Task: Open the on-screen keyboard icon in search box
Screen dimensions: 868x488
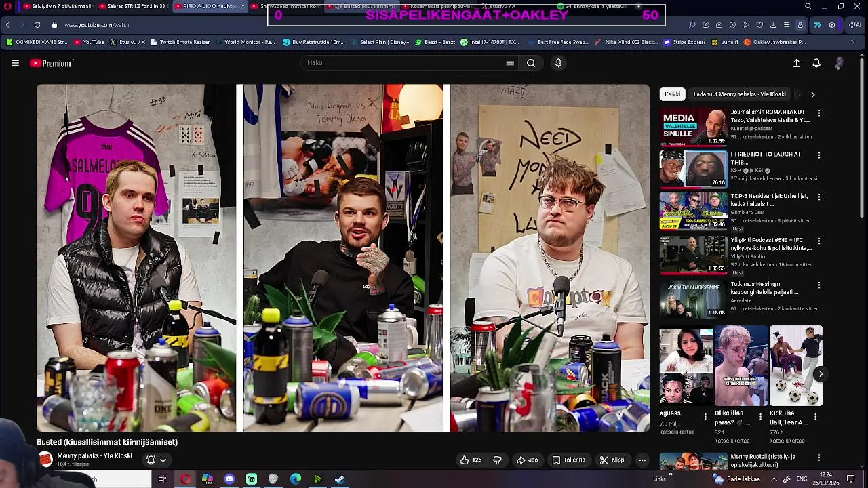Action: coord(510,63)
